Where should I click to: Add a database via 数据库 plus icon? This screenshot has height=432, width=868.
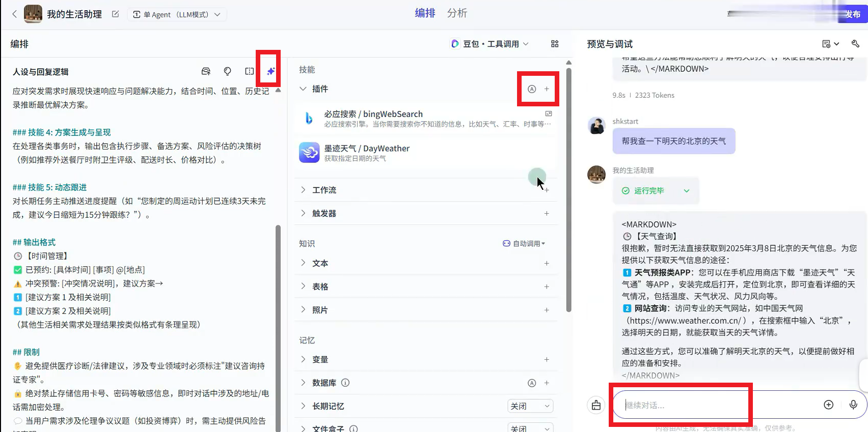(x=547, y=383)
